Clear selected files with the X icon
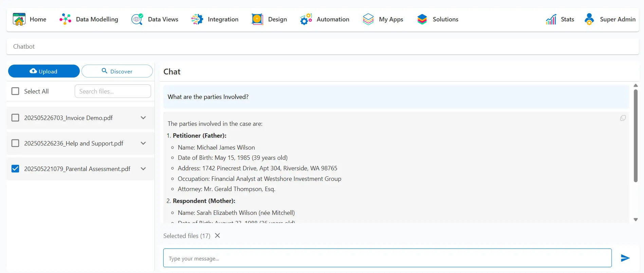The width and height of the screenshot is (644, 273). [218, 236]
